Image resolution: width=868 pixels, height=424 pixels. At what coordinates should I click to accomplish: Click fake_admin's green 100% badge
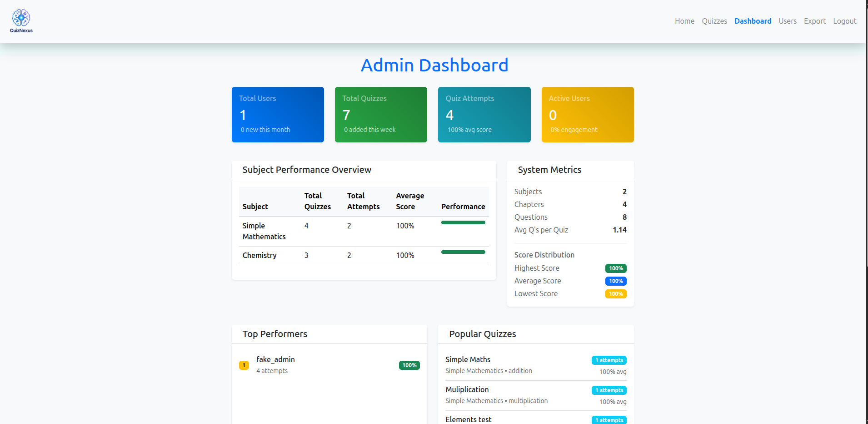pos(409,365)
